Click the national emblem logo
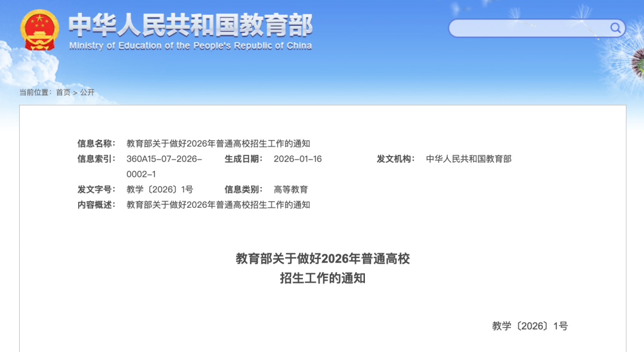The height and width of the screenshot is (352, 644). [x=39, y=30]
